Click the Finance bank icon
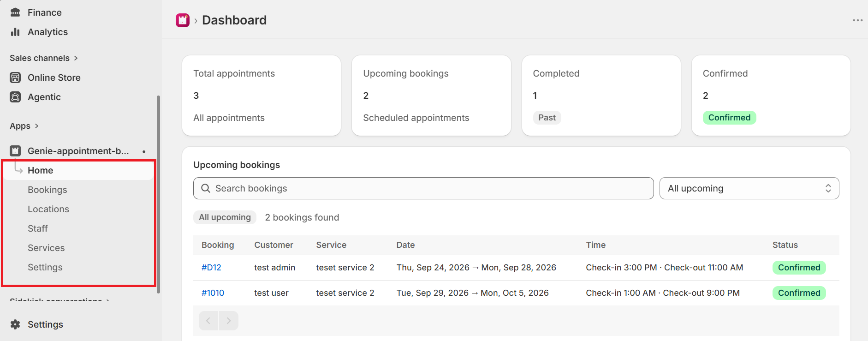This screenshot has height=341, width=868. 15,12
